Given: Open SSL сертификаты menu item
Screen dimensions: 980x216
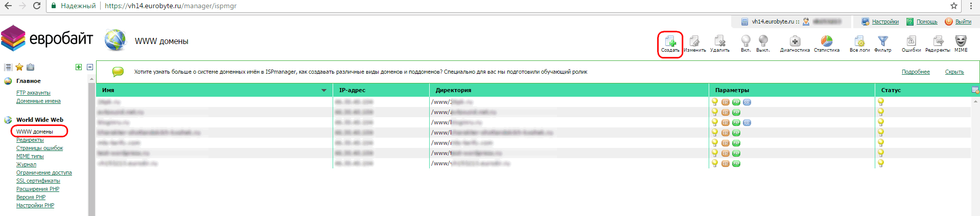Looking at the screenshot, I should 38,181.
